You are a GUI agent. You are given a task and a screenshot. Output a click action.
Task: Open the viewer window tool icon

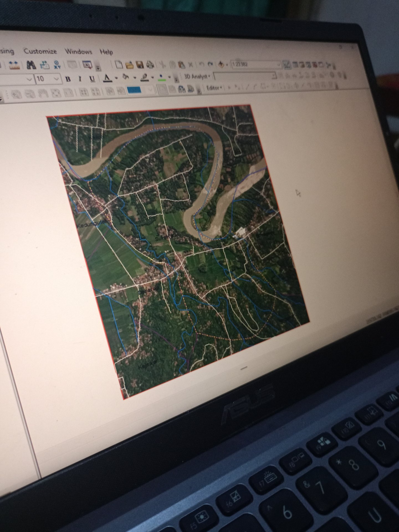click(x=88, y=65)
